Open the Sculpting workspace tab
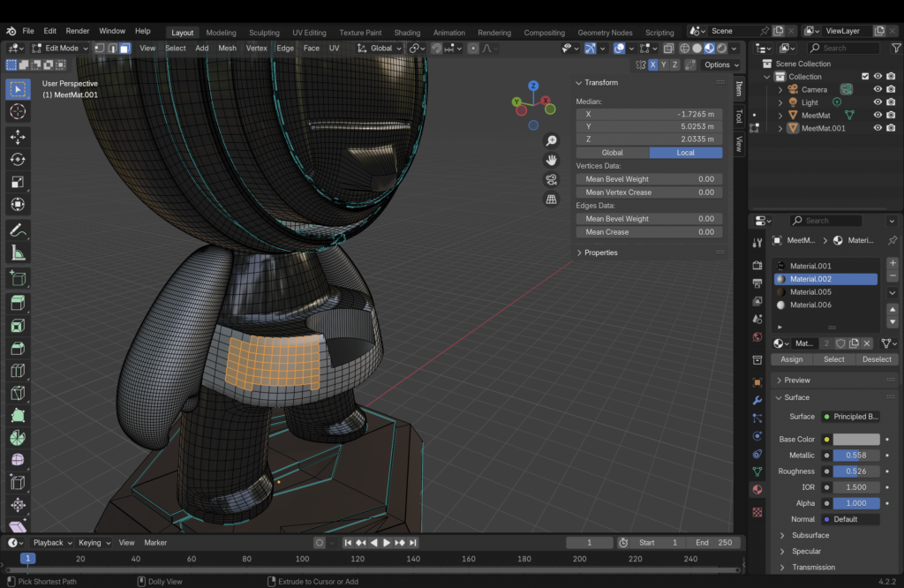904x588 pixels. point(264,33)
